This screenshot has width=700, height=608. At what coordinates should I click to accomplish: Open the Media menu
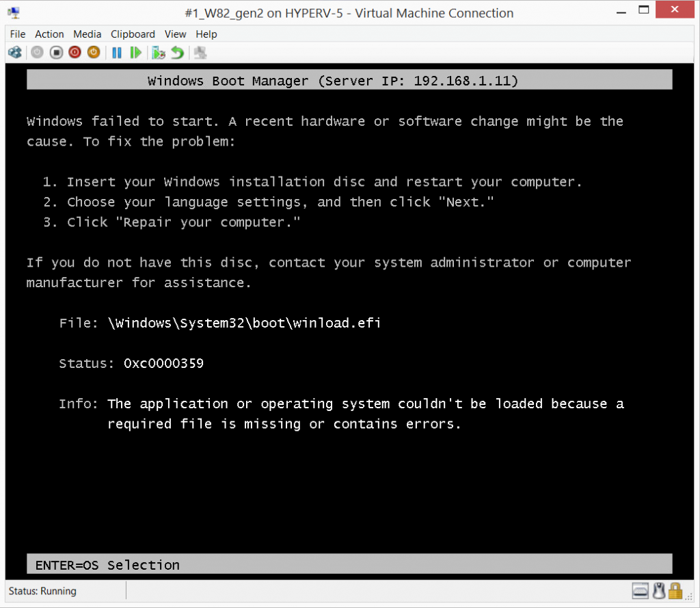click(87, 34)
